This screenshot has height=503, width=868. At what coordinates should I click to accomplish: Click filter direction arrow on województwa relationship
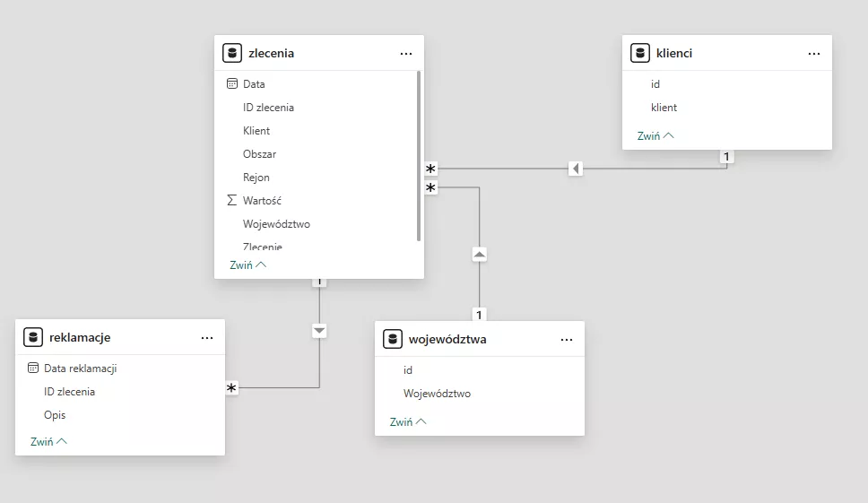(x=480, y=255)
